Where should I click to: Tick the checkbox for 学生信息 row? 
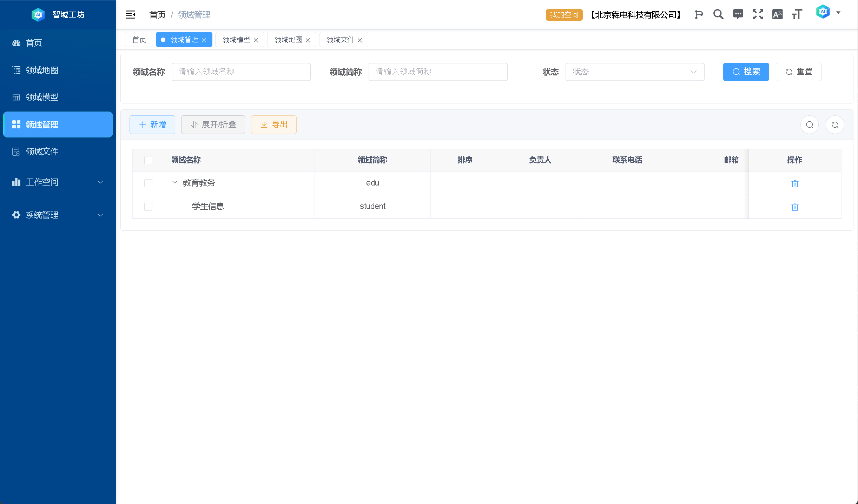(x=148, y=207)
